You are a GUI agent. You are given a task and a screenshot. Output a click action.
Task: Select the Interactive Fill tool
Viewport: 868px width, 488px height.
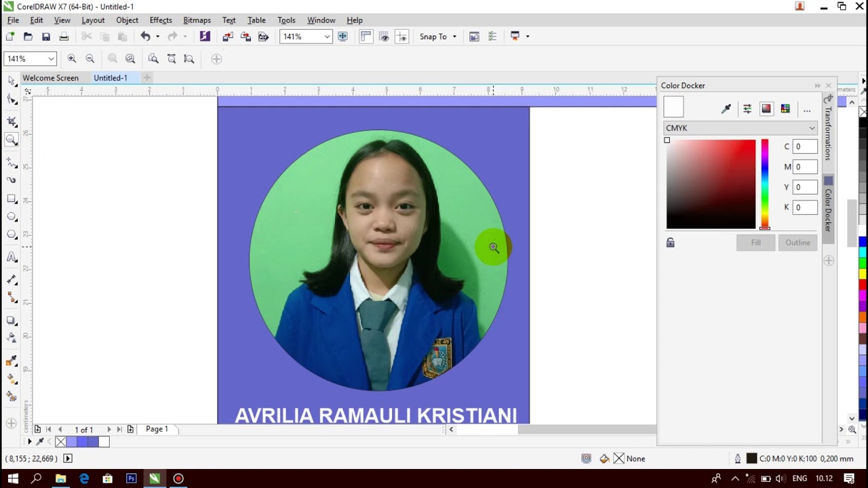(12, 378)
